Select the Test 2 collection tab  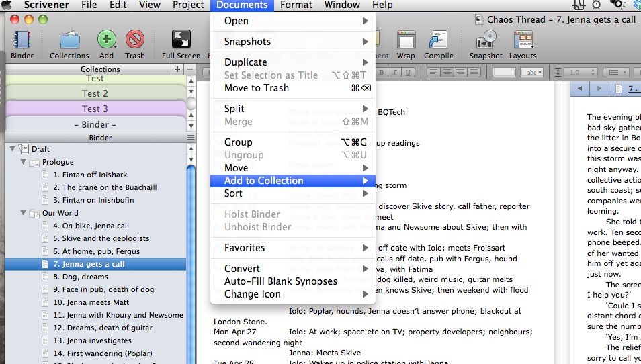point(95,93)
